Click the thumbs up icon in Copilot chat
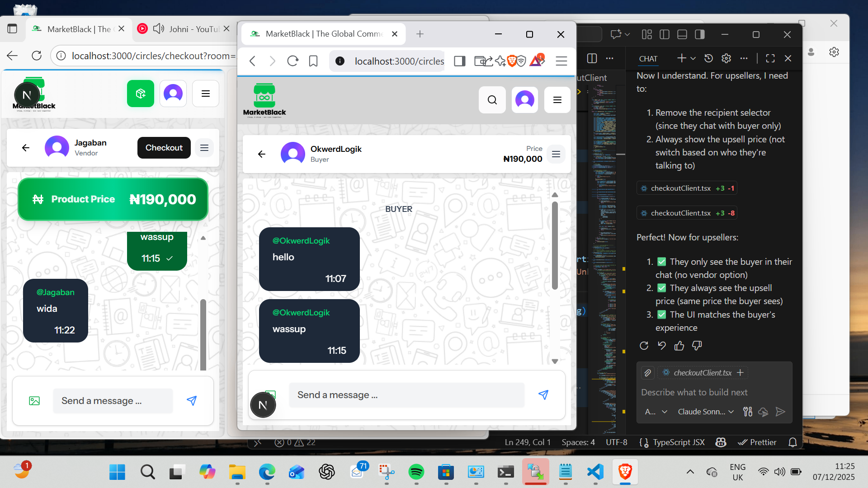The height and width of the screenshot is (488, 868). pyautogui.click(x=679, y=346)
